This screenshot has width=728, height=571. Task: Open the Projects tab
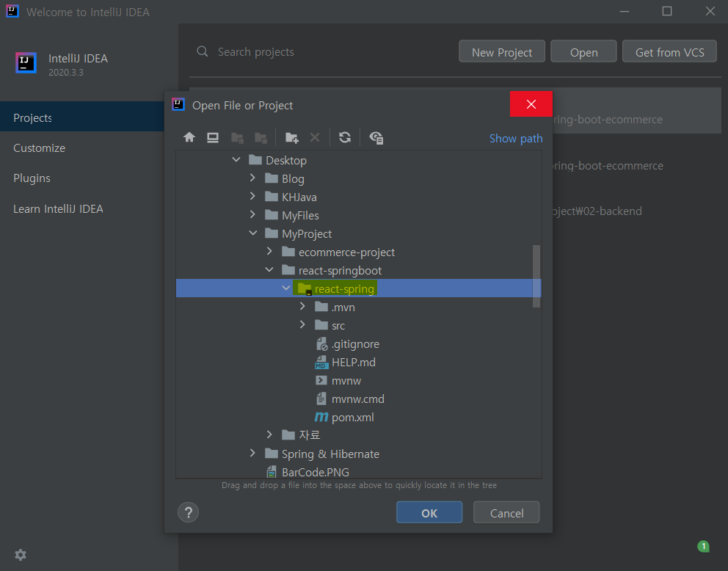tap(81, 117)
